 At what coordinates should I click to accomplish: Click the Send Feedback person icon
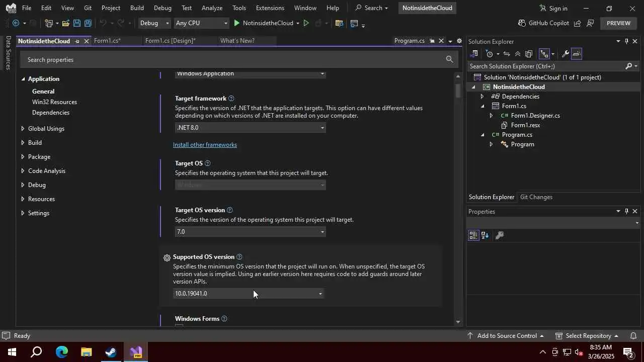pyautogui.click(x=590, y=23)
